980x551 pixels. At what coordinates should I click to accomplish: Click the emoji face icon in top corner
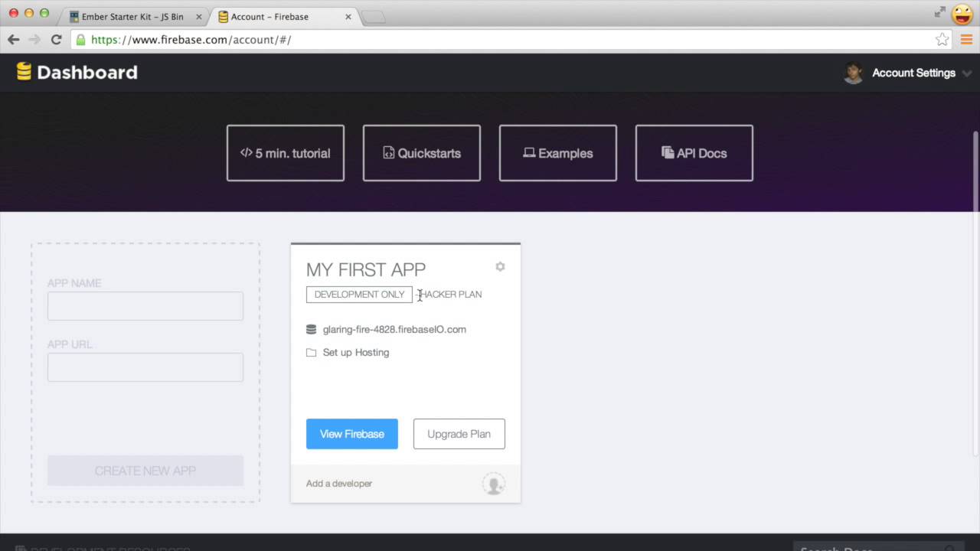pyautogui.click(x=962, y=14)
